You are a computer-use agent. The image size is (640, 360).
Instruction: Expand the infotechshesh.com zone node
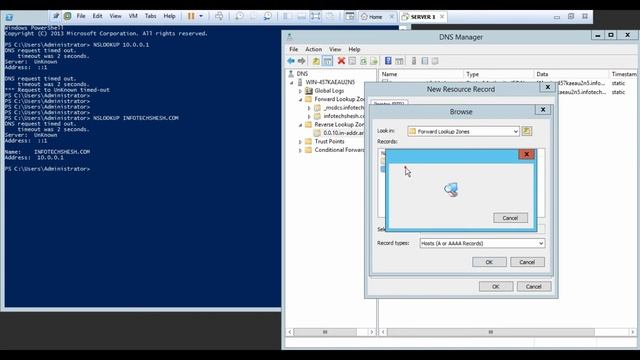coord(309,116)
